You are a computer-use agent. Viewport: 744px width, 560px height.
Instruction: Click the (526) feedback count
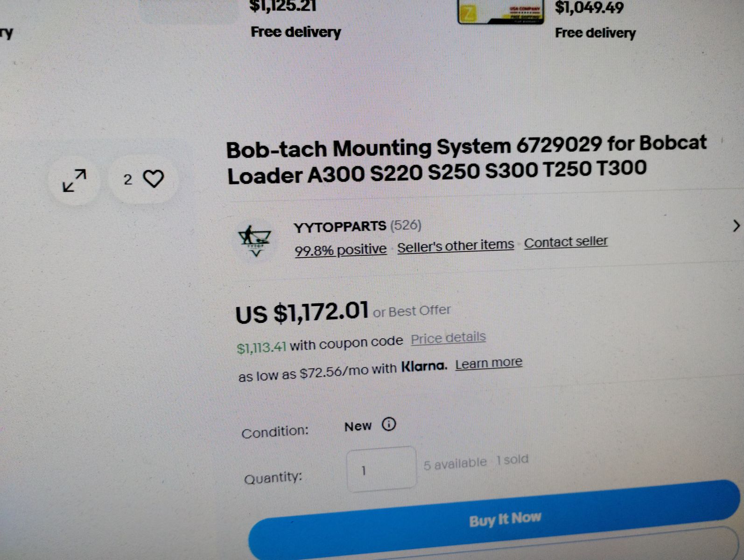[x=406, y=225]
